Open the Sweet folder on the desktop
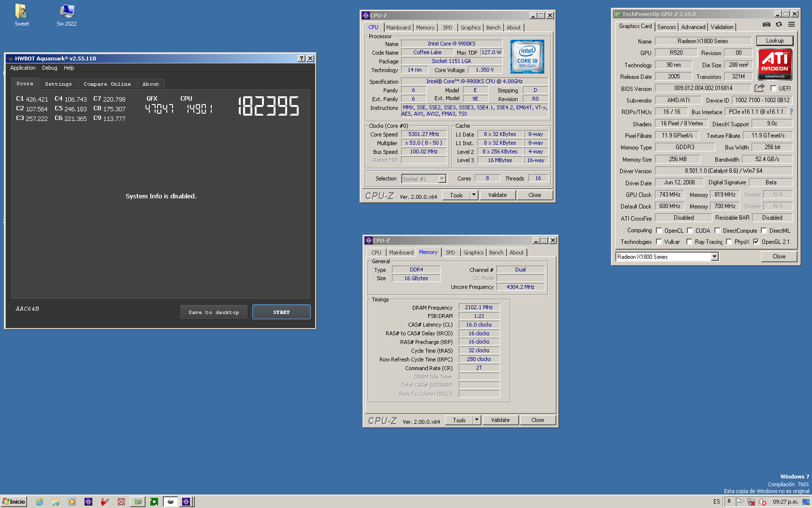Screen dimensions: 812x508 [x=22, y=15]
